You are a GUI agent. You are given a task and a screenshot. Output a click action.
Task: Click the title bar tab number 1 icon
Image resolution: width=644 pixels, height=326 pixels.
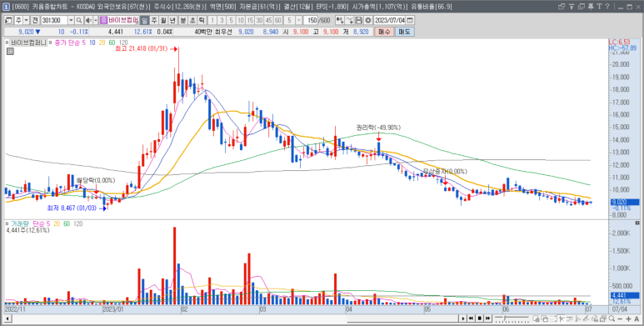[7, 6]
